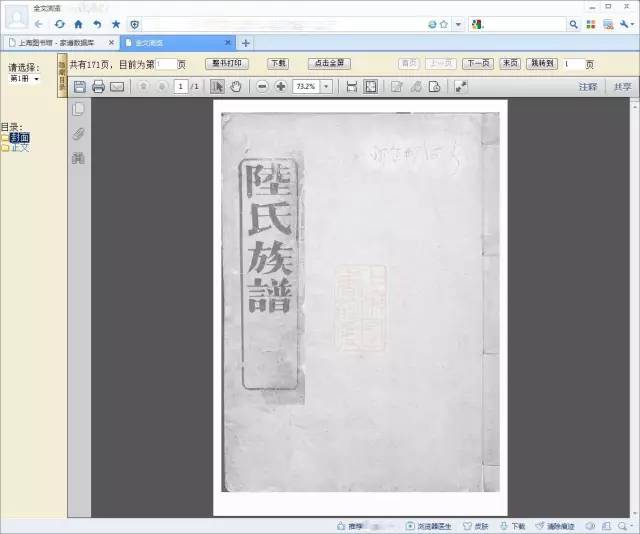This screenshot has height=534, width=640.
Task: Open the wrench tools menu
Action: pos(626,24)
